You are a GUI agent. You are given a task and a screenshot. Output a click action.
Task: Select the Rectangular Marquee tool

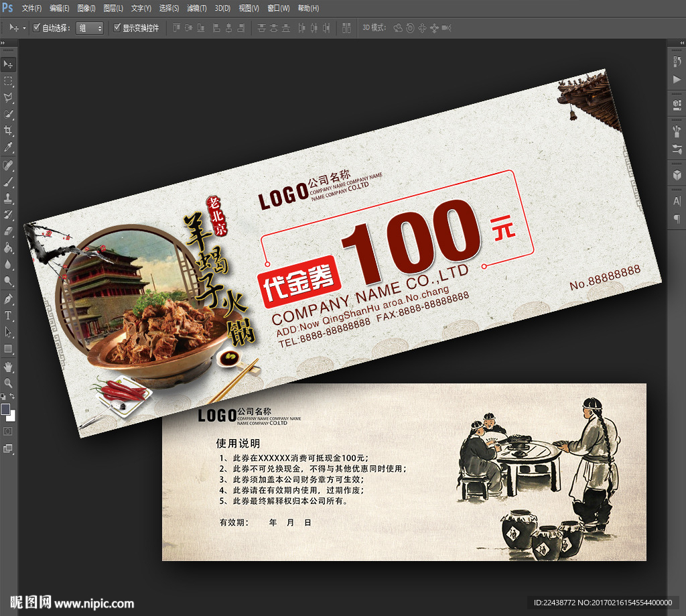pos(8,81)
